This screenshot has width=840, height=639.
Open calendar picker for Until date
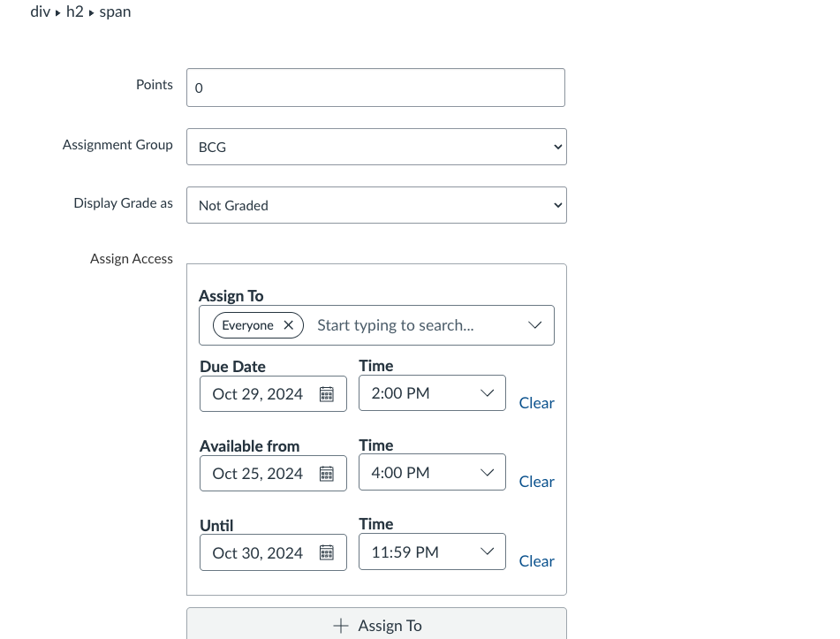point(326,553)
